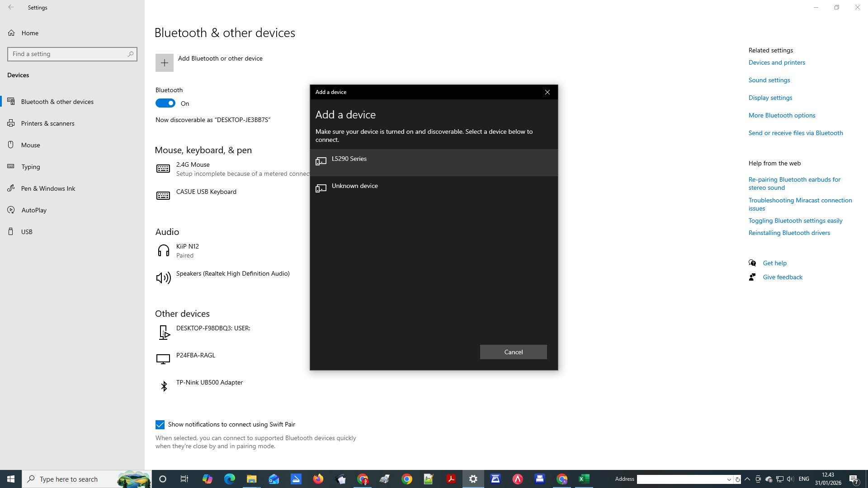868x488 pixels.
Task: Select the L5290 Series device icon
Action: (x=321, y=161)
